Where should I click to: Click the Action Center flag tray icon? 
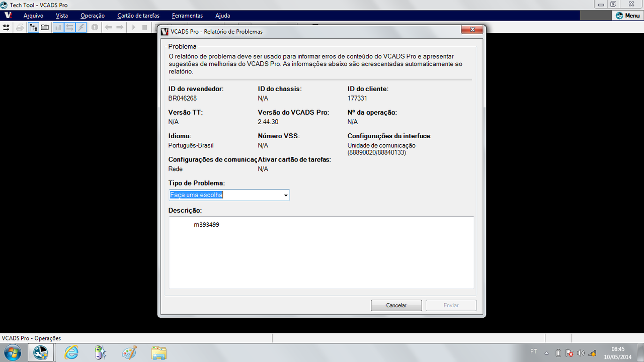coord(570,353)
